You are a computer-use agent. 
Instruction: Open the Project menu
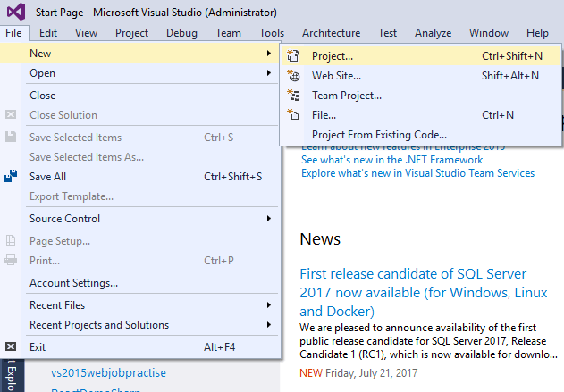[x=131, y=33]
